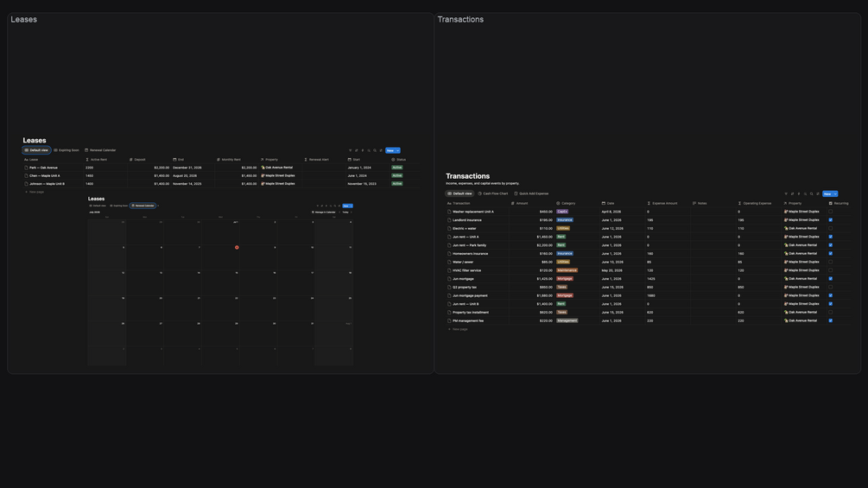Uncheck Recurring for Landlord insurance
The width and height of the screenshot is (868, 488).
(830, 219)
